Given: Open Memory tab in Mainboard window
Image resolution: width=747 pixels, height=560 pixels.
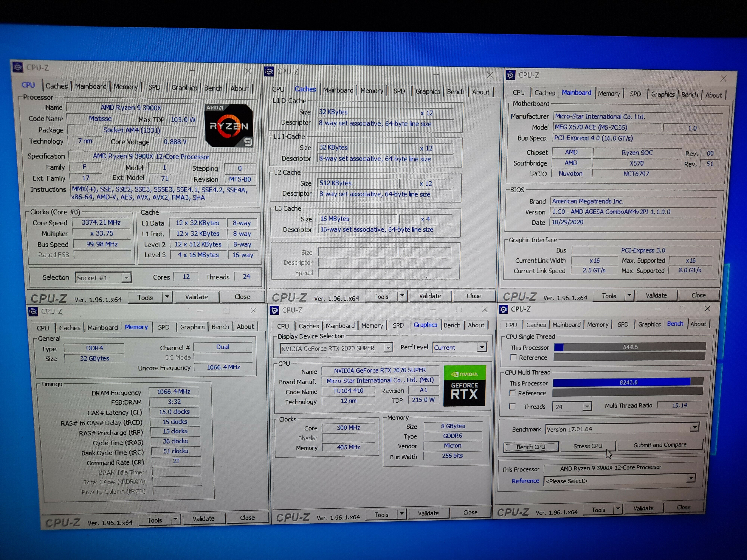Looking at the screenshot, I should click(x=609, y=94).
